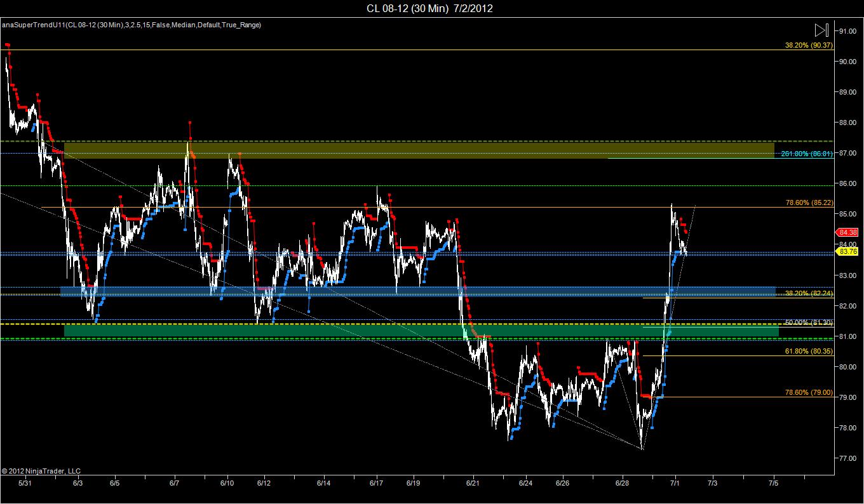The image size is (864, 504).
Task: Click the 78.60% (85.22) Fibonacci label
Action: (809, 203)
